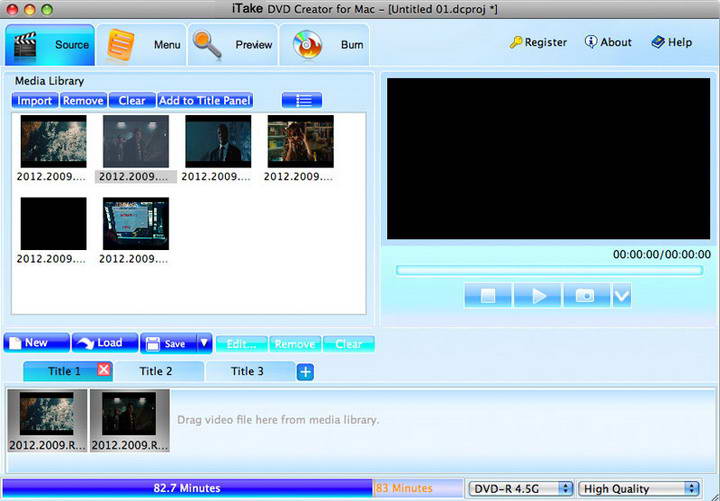Open the About info icon
This screenshot has width=720, height=501.
tap(591, 42)
